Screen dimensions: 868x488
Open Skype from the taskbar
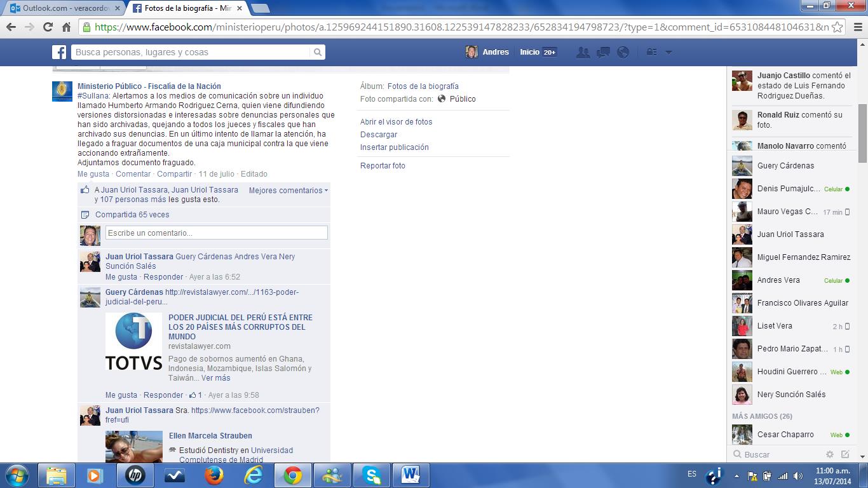tap(372, 475)
